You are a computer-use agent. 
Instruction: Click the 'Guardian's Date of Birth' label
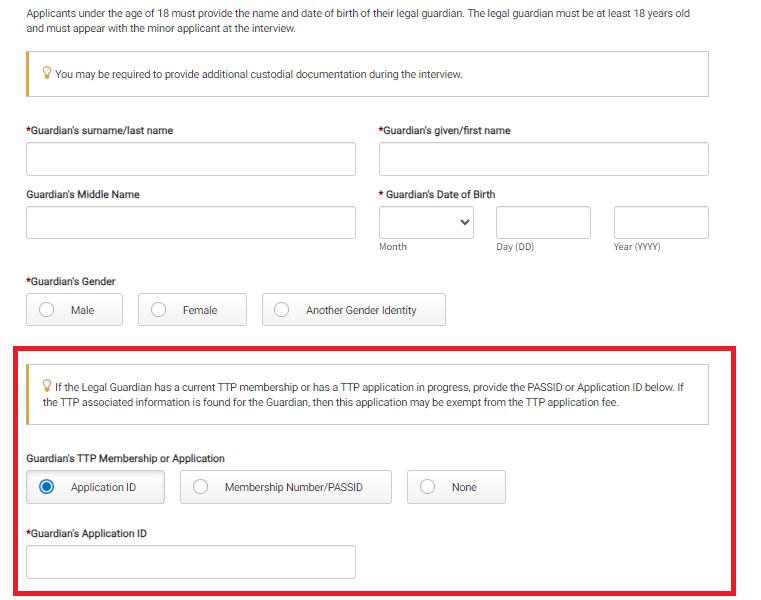(x=437, y=194)
